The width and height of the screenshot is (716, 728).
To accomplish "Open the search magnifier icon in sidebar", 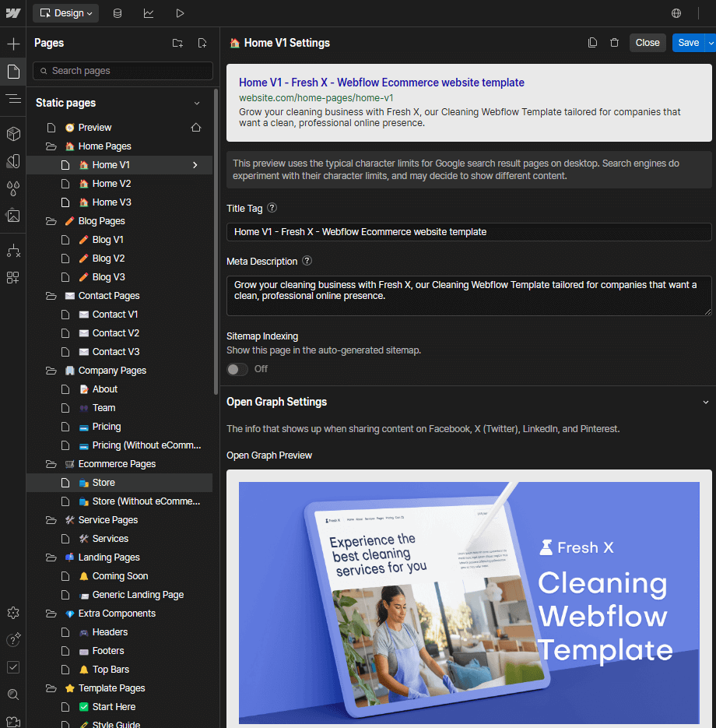I will [13, 695].
